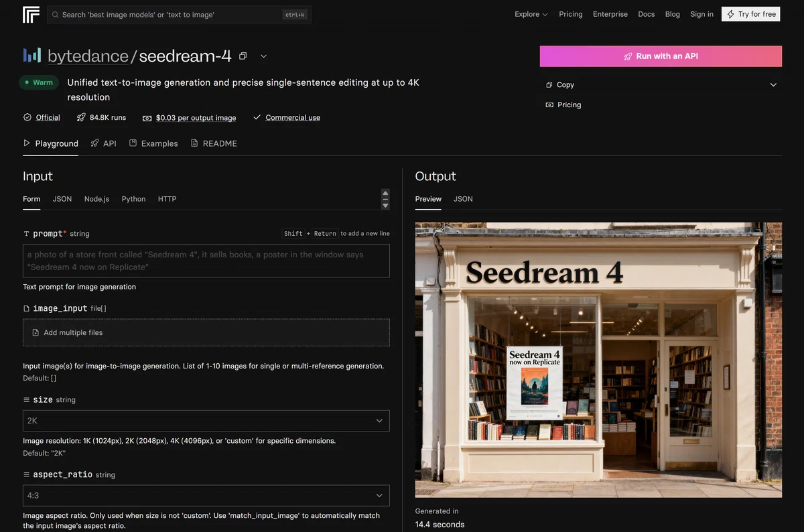Click the Pricing money icon in sidebar
804x532 pixels.
tap(549, 105)
